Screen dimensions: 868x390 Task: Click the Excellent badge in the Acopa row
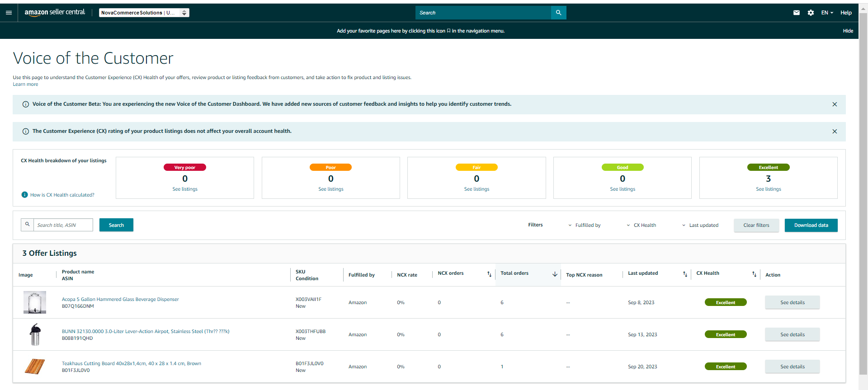[726, 302]
